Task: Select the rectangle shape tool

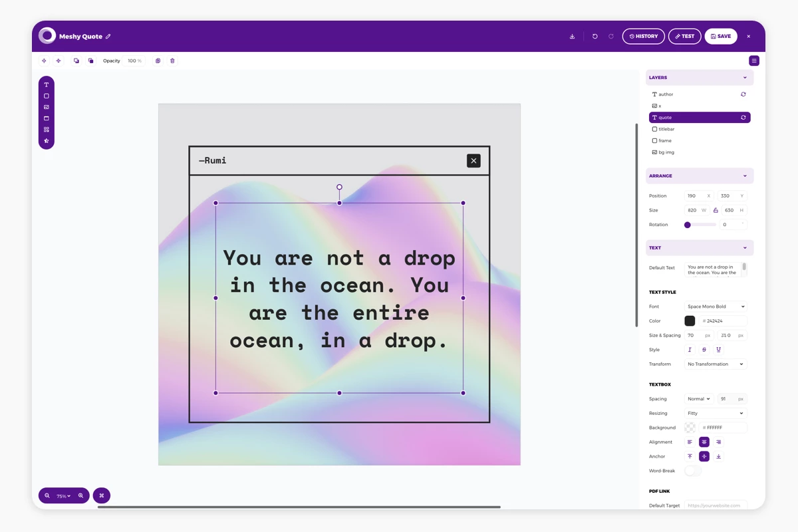Action: pos(47,96)
